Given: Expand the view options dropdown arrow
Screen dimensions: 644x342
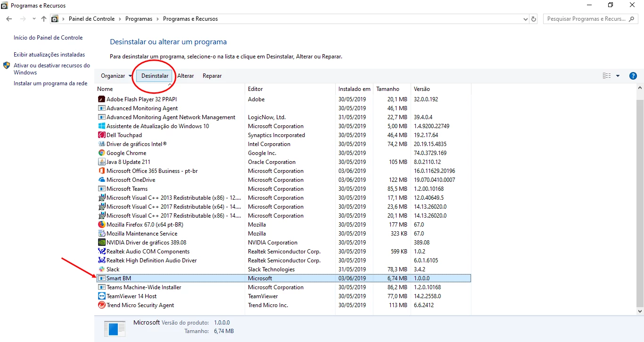Looking at the screenshot, I should point(618,76).
